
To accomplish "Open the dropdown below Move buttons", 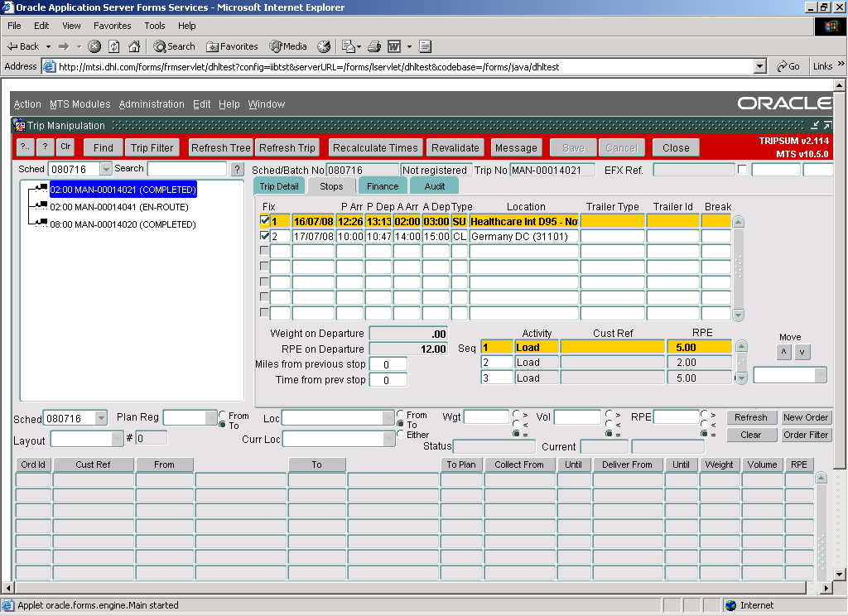I will (821, 375).
